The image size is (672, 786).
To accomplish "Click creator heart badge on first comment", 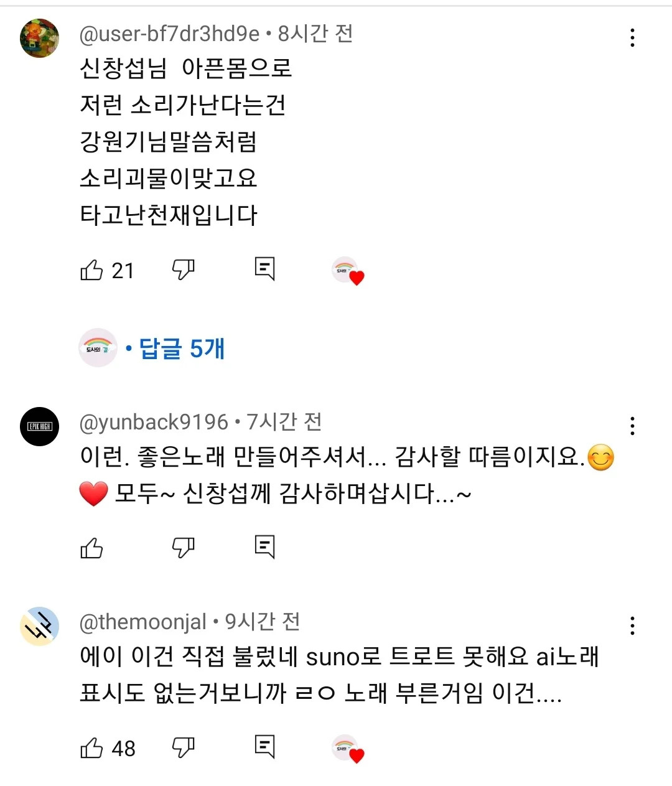I will [348, 271].
